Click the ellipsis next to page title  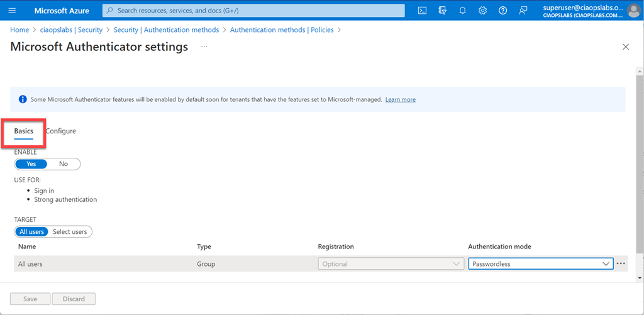pos(204,47)
